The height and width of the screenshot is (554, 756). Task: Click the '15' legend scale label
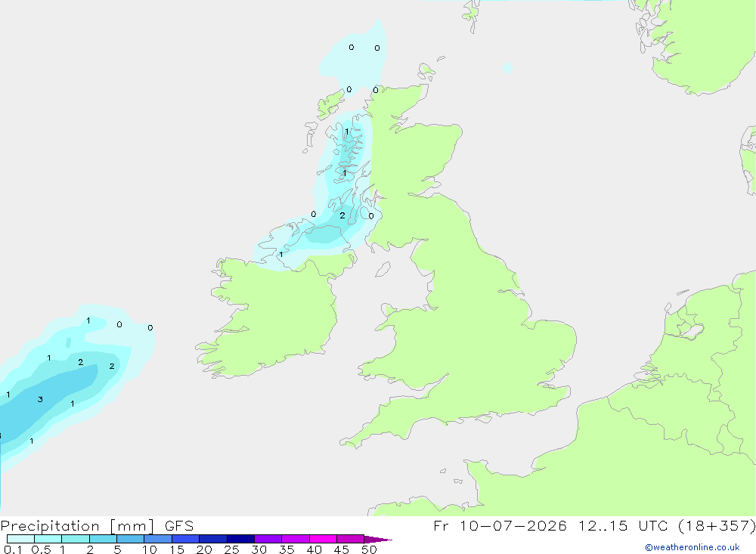pos(176,549)
